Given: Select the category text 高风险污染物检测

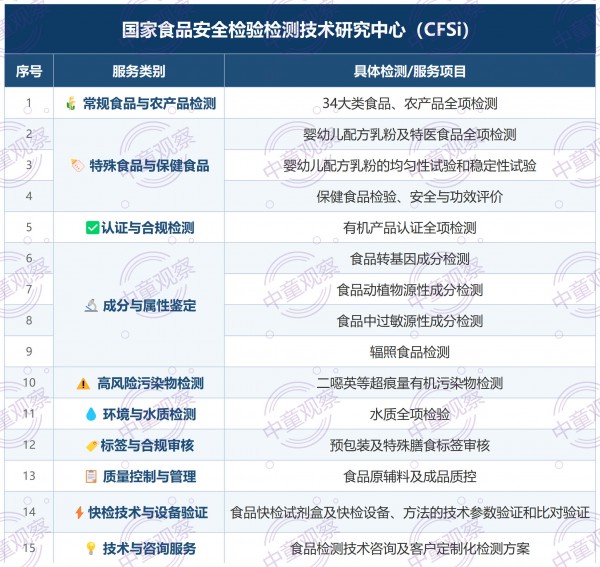Looking at the screenshot, I should [x=150, y=383].
